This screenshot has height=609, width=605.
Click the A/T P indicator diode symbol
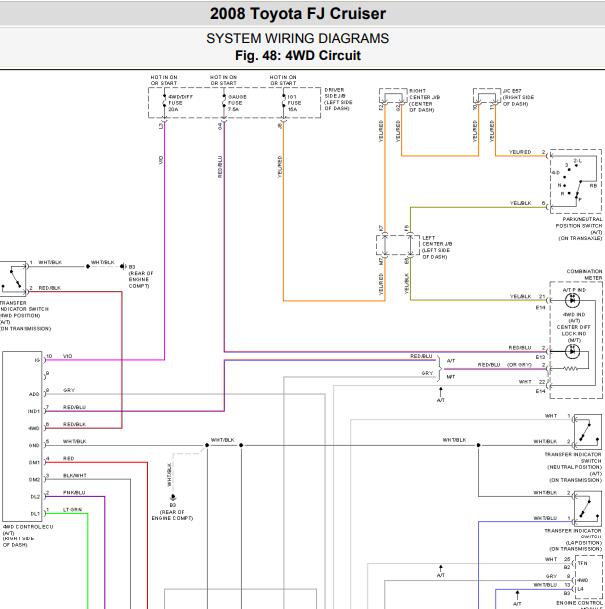tap(572, 300)
